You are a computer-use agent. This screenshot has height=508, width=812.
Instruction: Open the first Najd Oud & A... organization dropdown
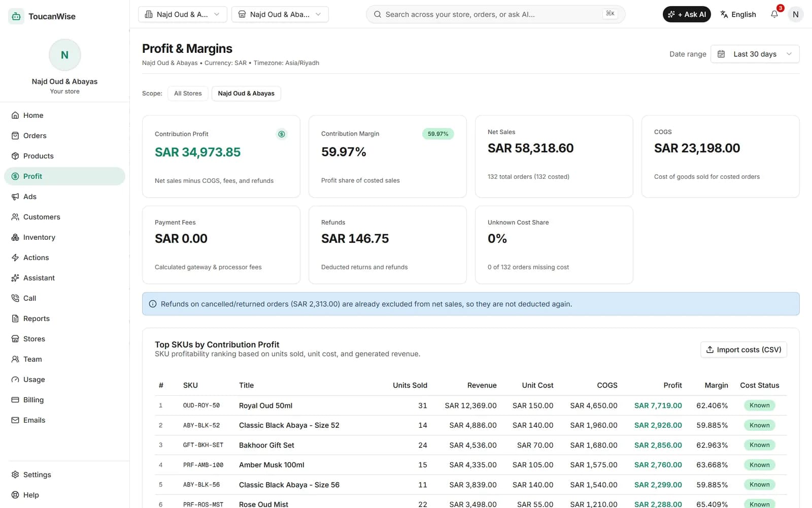point(183,14)
